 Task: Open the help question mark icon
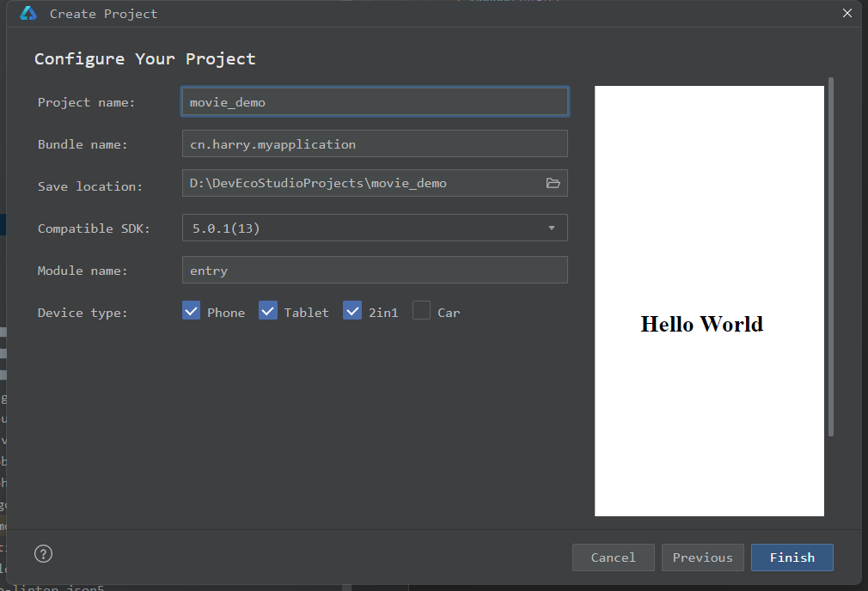pyautogui.click(x=43, y=554)
